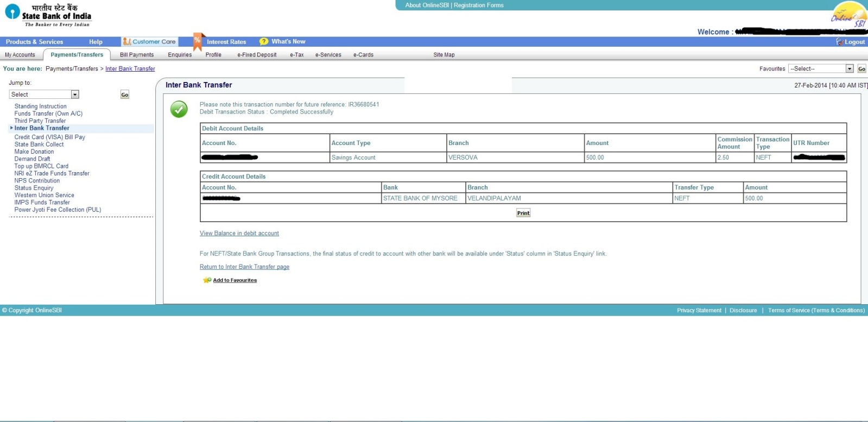Click the STATE BANK OF MYSORE cell
868x422 pixels.
[423, 198]
